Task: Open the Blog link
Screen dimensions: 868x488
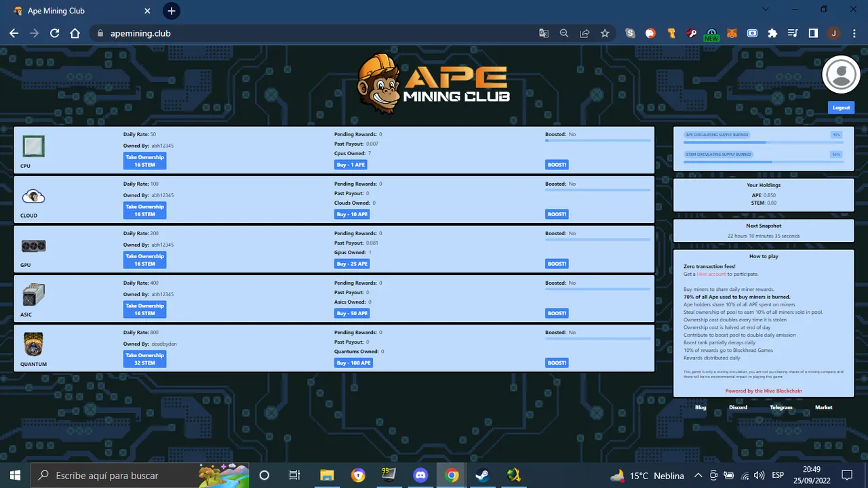Action: click(701, 407)
